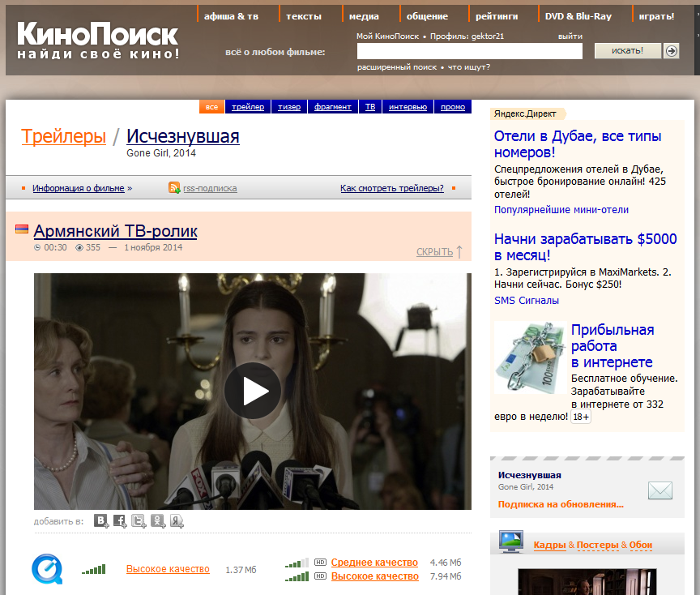The height and width of the screenshot is (595, 700).
Task: Open Отели в Дубае ad headline
Action: point(577,143)
